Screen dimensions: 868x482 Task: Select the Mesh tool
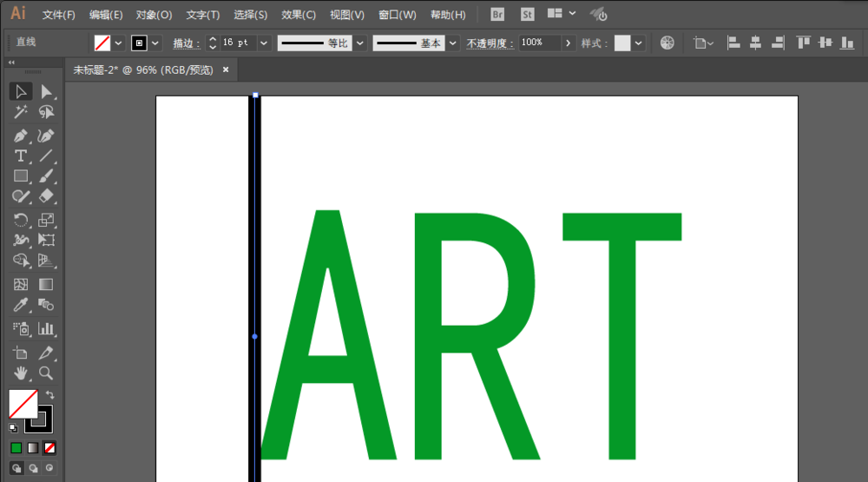pyautogui.click(x=21, y=284)
